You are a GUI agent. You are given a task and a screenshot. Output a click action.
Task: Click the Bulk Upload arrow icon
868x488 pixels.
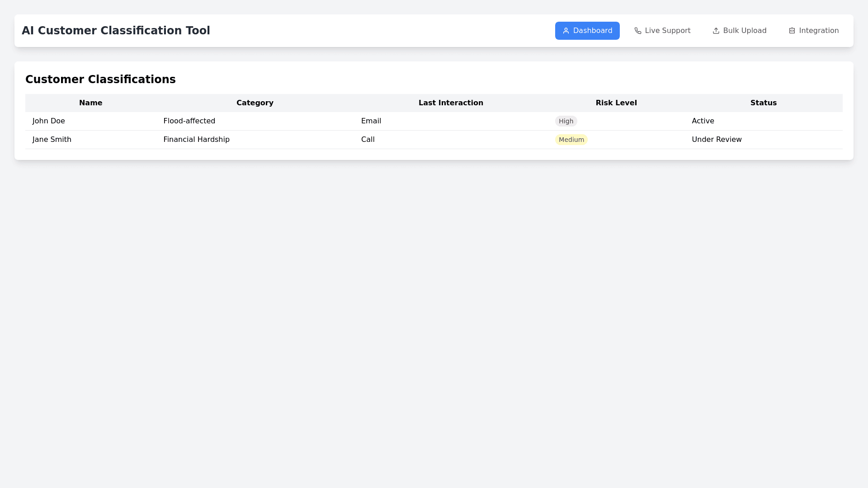click(x=716, y=31)
